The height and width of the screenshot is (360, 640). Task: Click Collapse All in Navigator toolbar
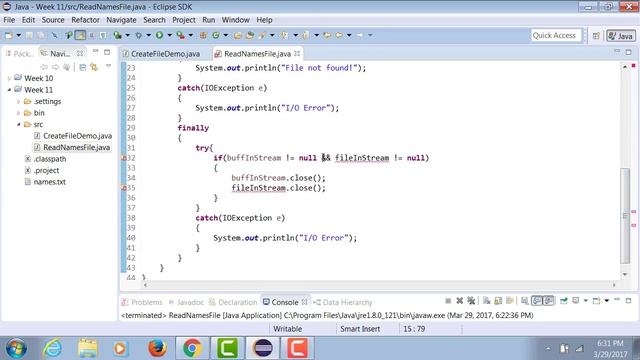coord(82,67)
